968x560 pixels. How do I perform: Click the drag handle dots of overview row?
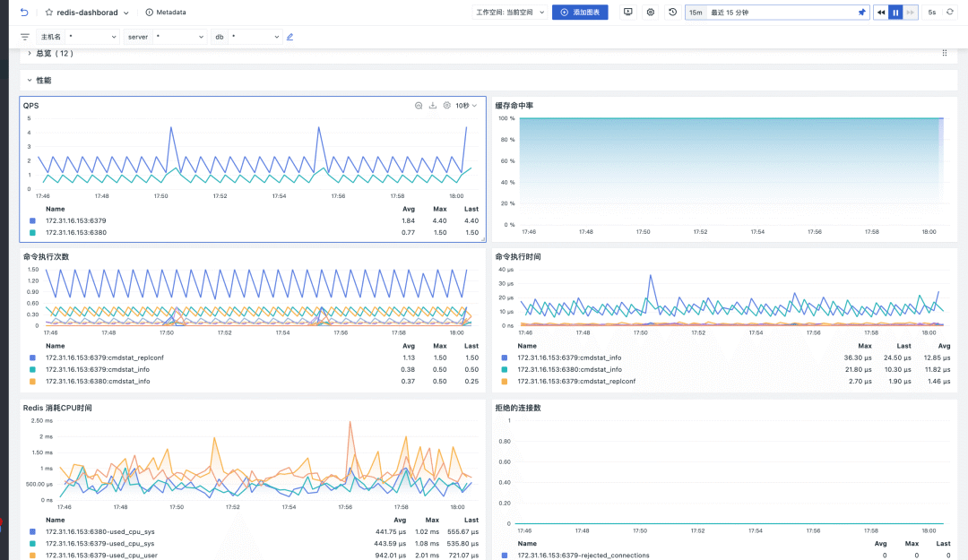[945, 53]
